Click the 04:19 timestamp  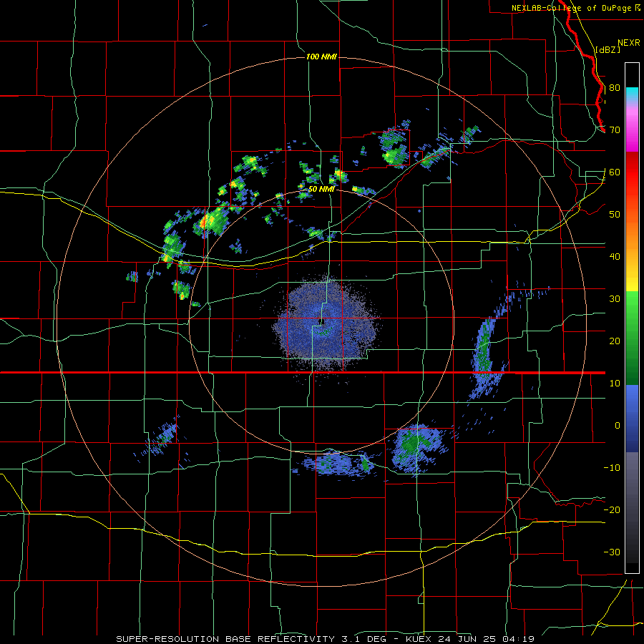[x=519, y=639]
